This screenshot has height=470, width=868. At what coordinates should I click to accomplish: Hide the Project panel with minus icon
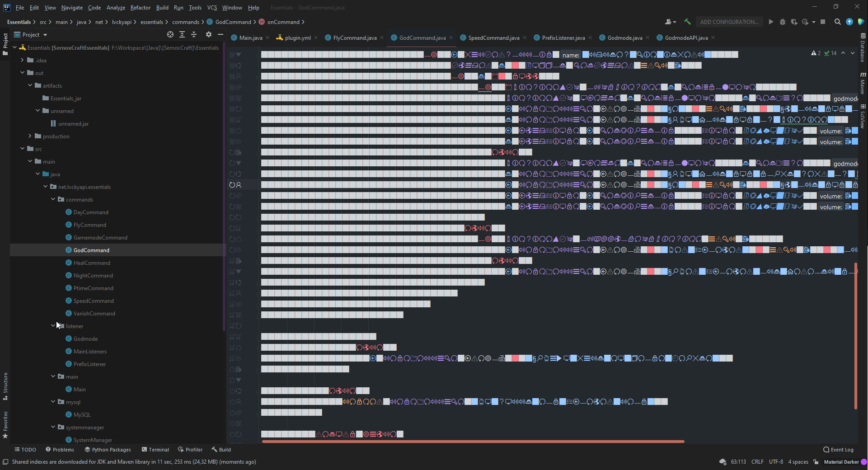(221, 34)
